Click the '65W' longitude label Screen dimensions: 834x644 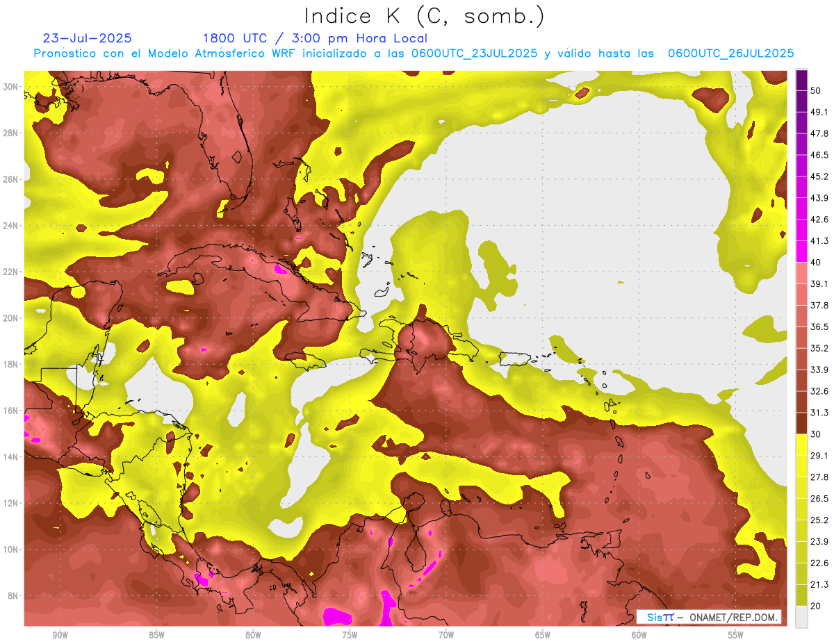click(x=543, y=635)
